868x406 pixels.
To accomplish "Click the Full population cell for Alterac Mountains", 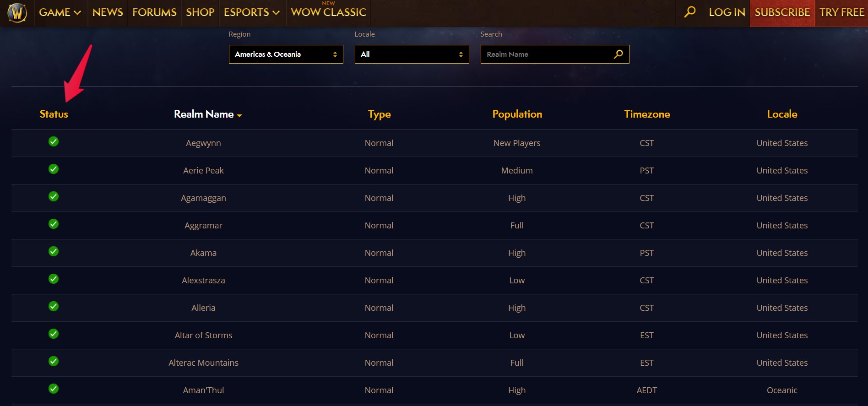I will click(517, 363).
